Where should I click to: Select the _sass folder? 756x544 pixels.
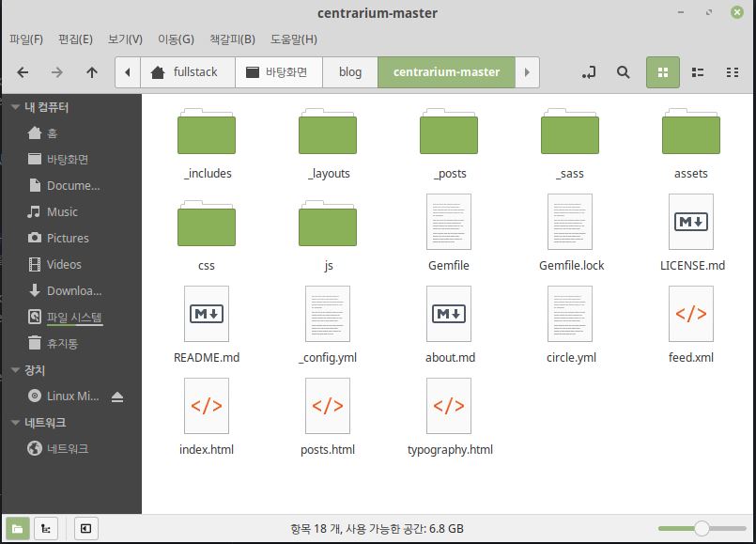click(x=570, y=144)
